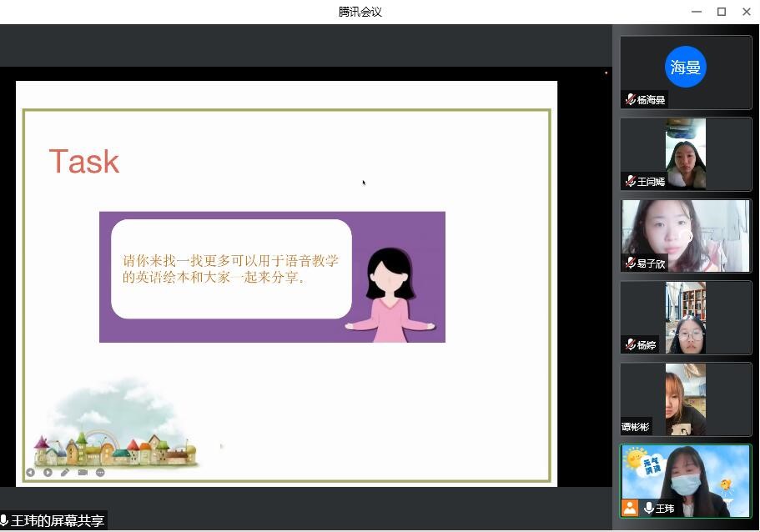Click the microphone icon in screen share label

coord(5,521)
